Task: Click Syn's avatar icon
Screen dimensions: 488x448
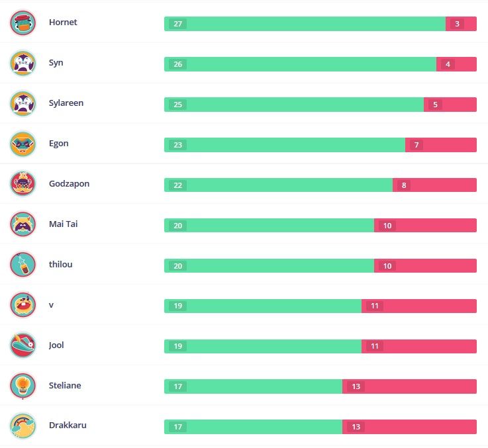Action: point(23,64)
